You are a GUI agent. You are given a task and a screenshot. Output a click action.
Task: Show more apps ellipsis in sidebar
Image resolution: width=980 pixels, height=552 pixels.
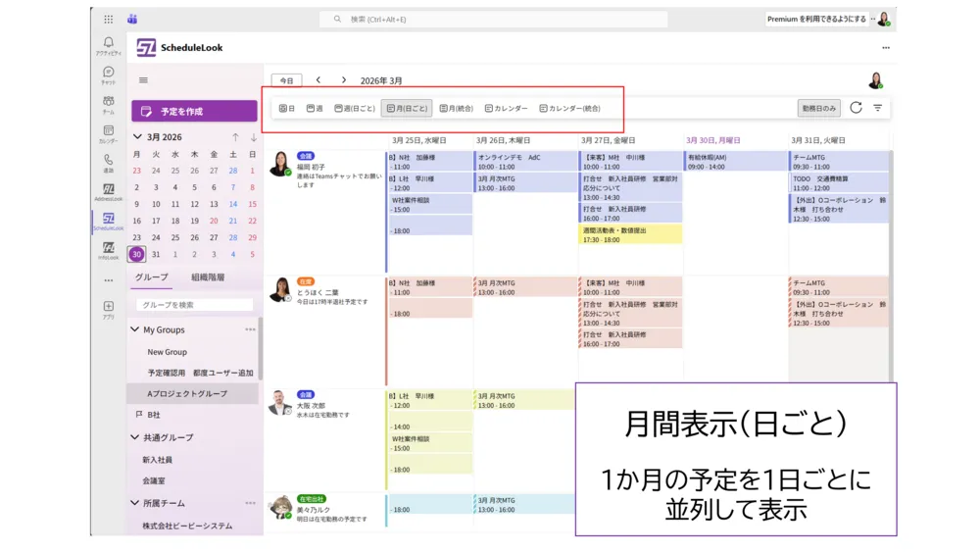pos(108,280)
